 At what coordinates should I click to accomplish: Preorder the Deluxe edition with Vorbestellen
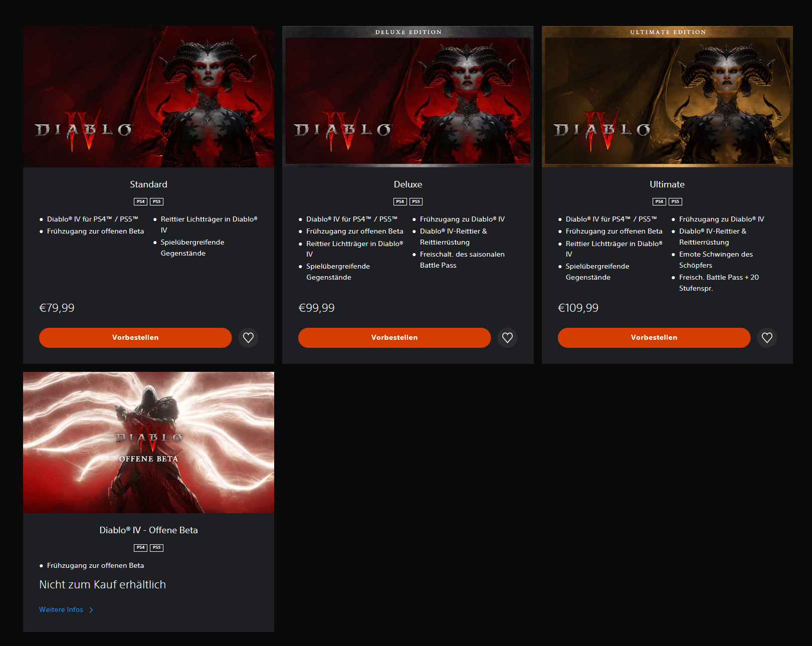[x=394, y=338]
